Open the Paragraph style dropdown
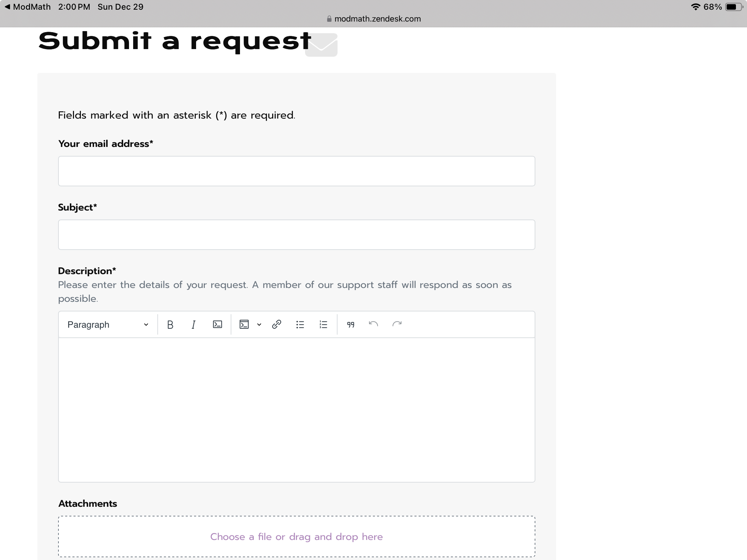 coord(108,325)
